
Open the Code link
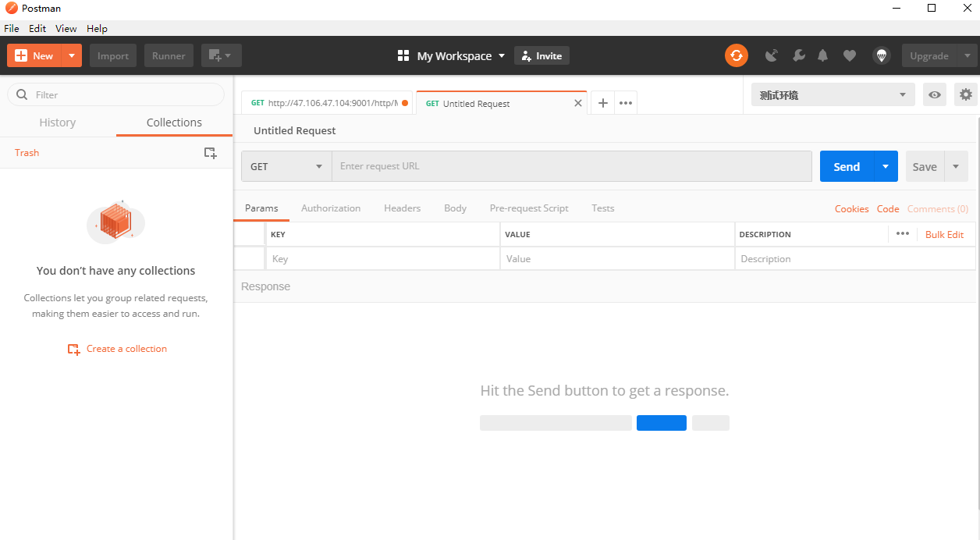(x=888, y=209)
